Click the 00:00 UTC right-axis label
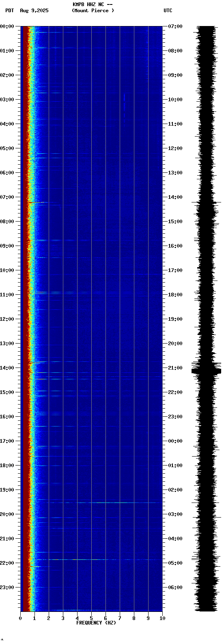224x644 pixels. (x=175, y=441)
